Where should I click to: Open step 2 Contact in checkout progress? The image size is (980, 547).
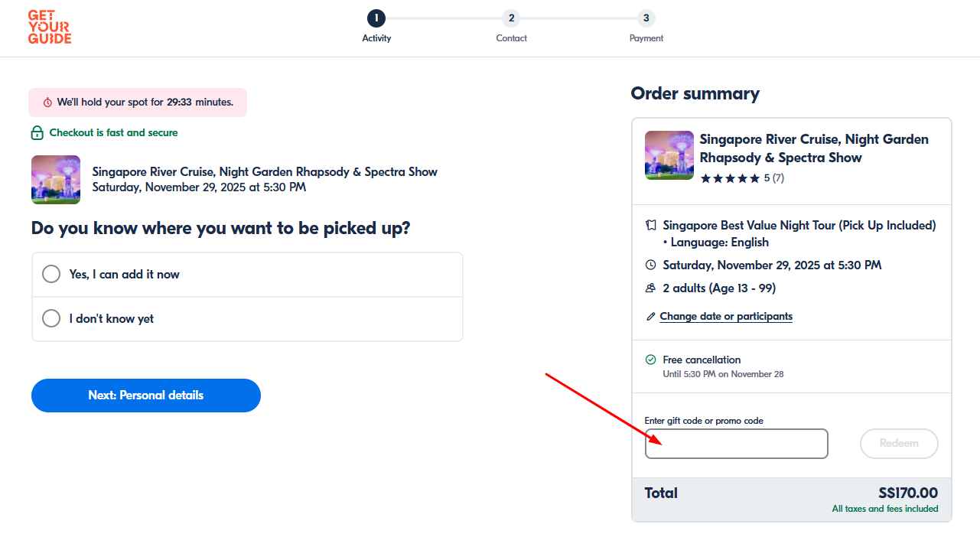click(x=511, y=18)
